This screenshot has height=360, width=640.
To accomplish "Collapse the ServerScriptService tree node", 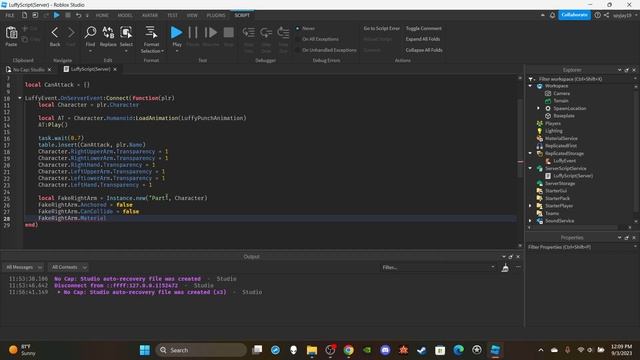I will [x=530, y=169].
